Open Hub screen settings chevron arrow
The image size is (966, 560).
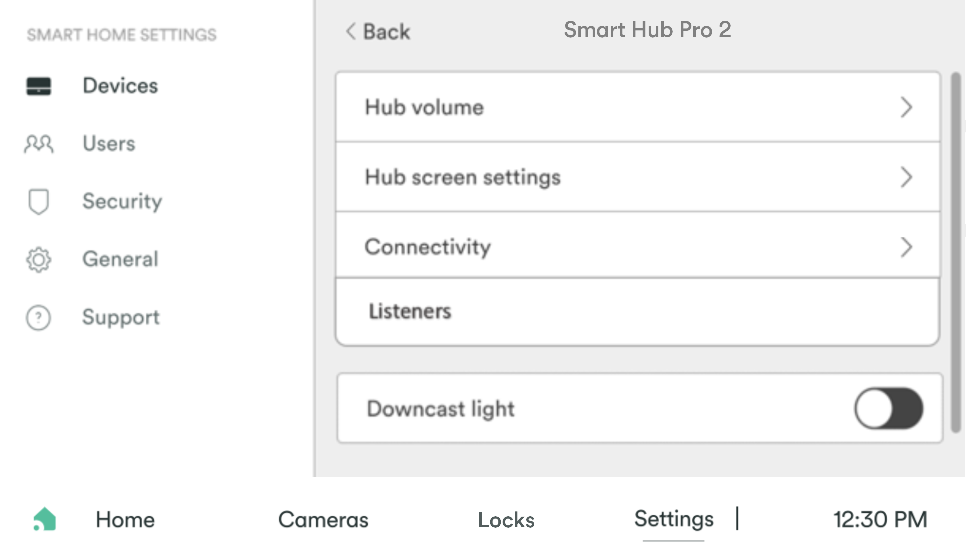pos(906,177)
